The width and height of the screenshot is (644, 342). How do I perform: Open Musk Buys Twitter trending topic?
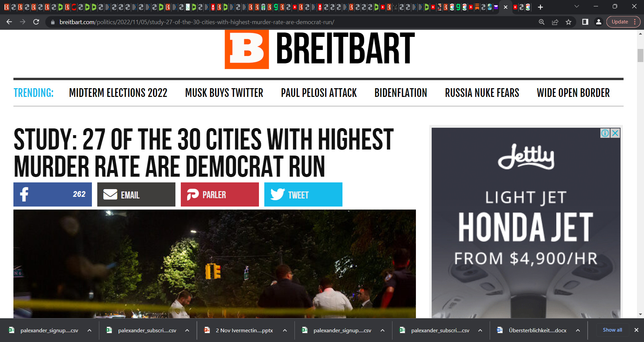pos(224,93)
